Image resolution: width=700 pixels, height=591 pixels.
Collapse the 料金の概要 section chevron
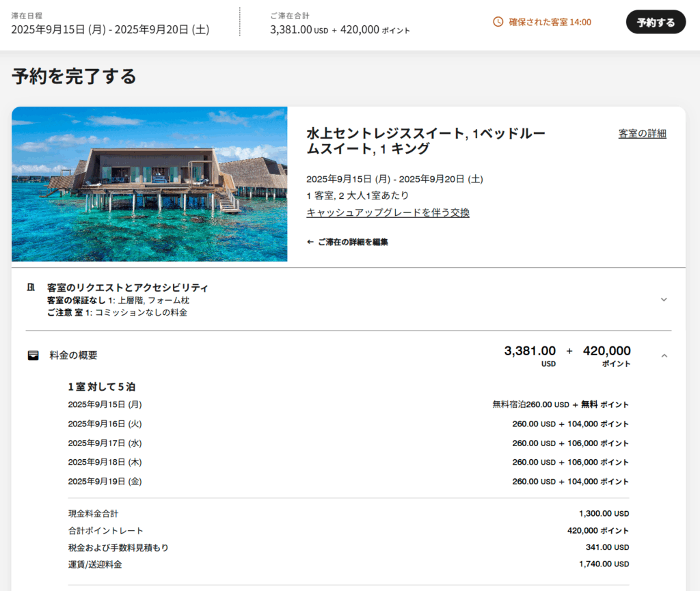pyautogui.click(x=663, y=355)
